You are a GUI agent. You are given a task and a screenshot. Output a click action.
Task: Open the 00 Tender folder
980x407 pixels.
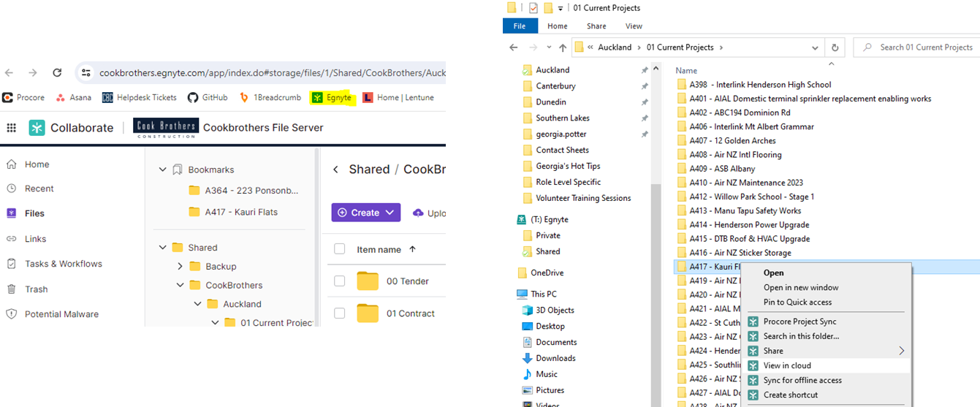[x=408, y=281]
